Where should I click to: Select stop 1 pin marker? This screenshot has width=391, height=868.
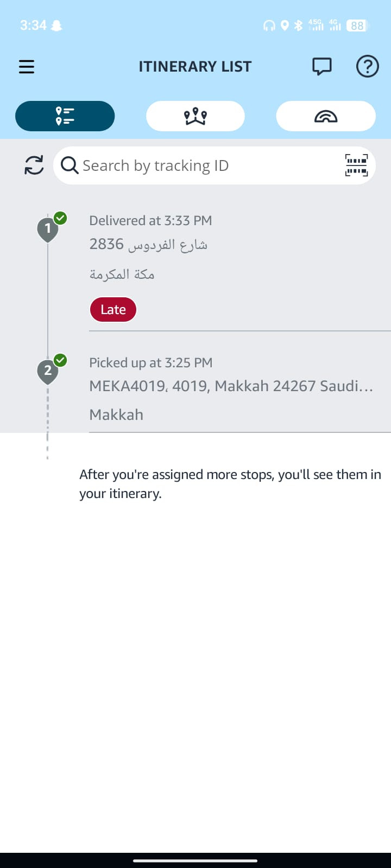48,229
